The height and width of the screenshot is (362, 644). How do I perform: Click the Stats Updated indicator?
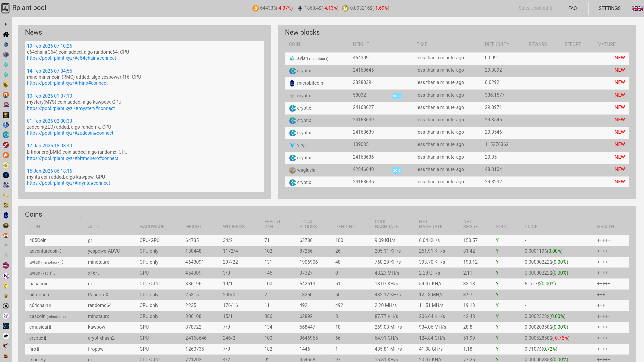point(535,8)
